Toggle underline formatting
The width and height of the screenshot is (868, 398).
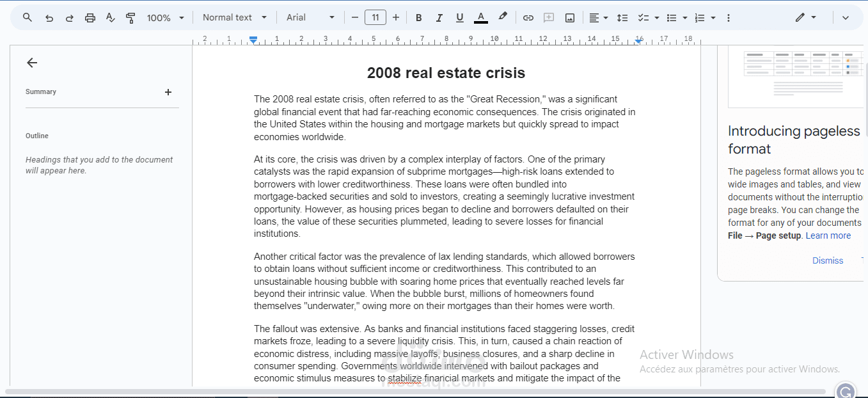459,18
